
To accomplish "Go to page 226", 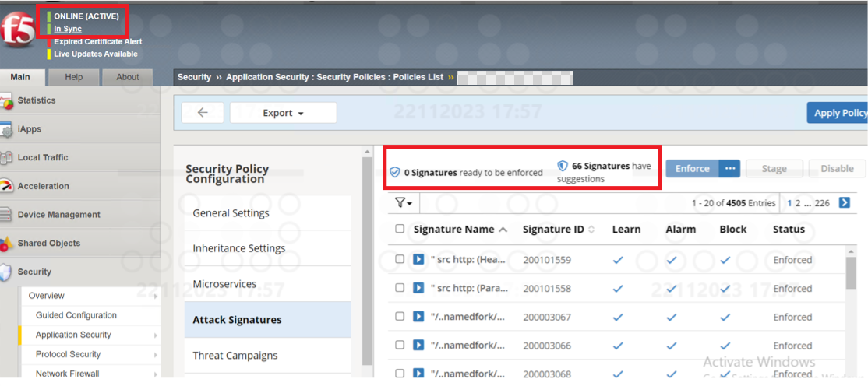I will [822, 203].
